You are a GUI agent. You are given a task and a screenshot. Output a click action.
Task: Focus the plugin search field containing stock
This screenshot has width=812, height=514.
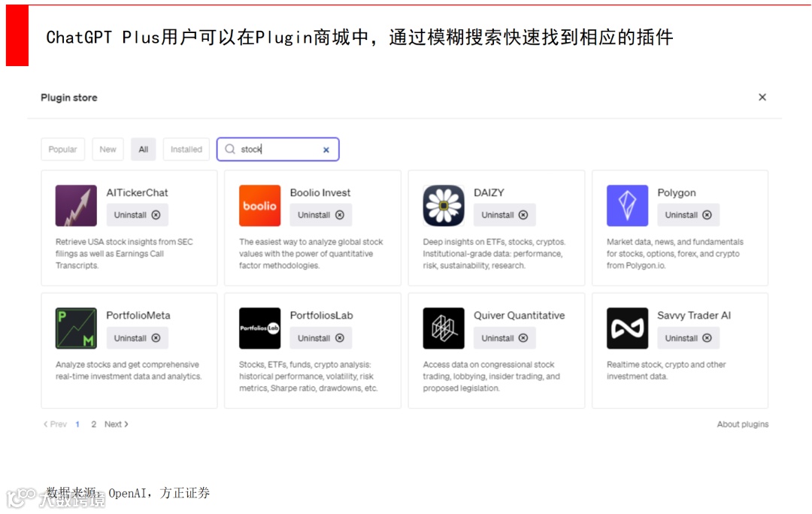[278, 149]
